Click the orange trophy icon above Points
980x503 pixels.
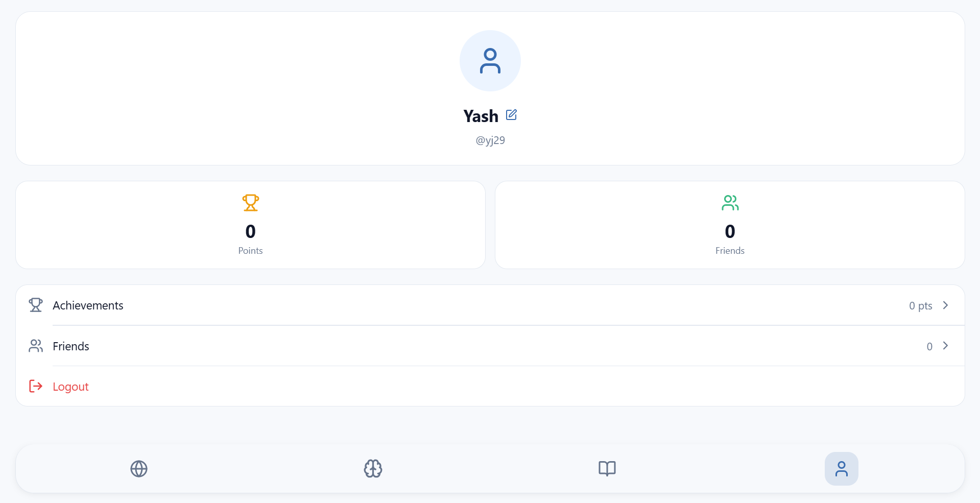(x=251, y=203)
